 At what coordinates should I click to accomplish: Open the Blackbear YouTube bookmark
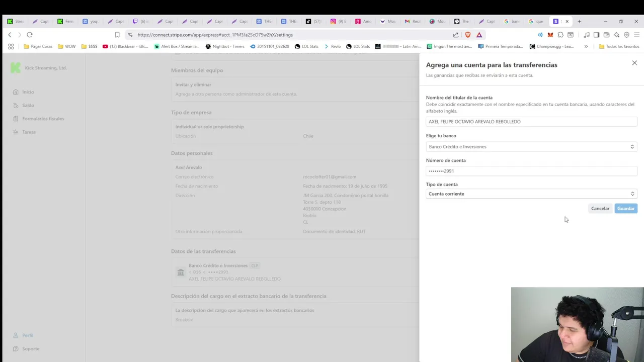tap(125, 46)
